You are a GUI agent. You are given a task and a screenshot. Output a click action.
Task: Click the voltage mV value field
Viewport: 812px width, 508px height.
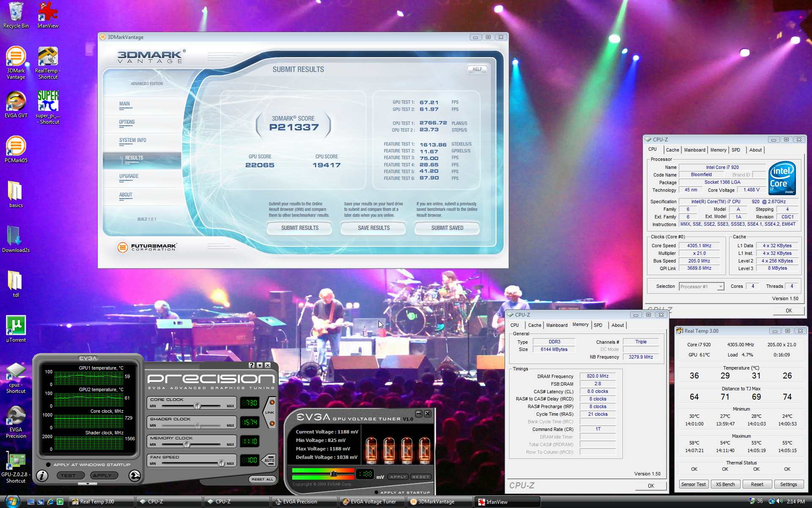[365, 474]
